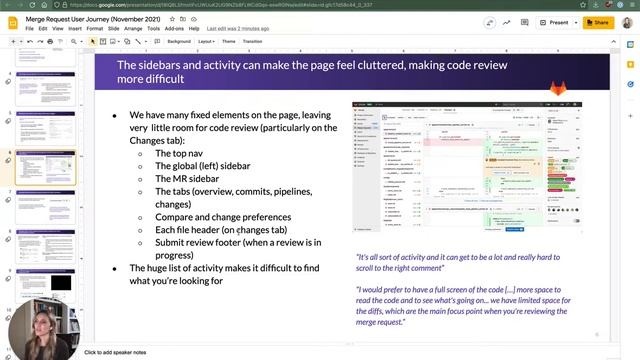640x360 pixels.
Task: Open the Help menu
Action: click(194, 29)
